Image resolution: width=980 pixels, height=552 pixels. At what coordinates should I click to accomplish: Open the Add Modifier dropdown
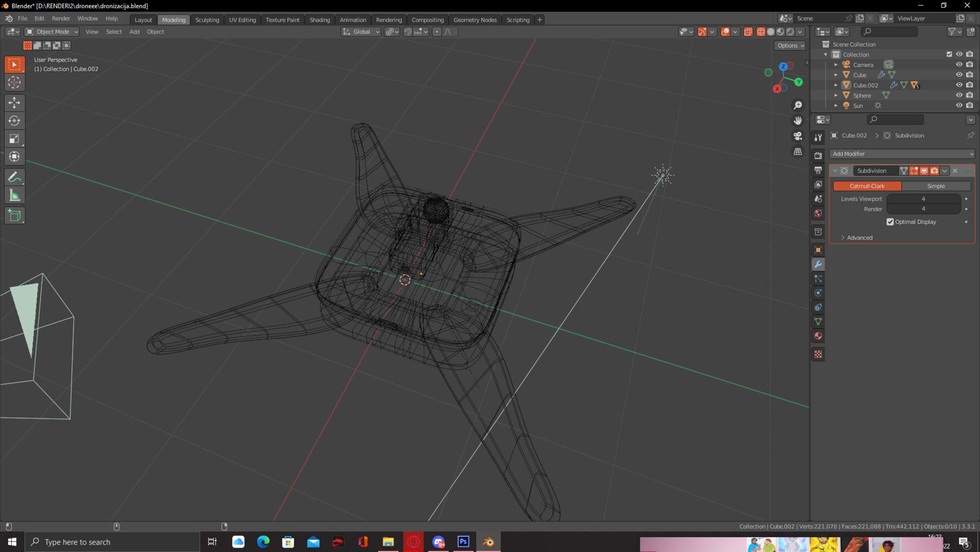click(902, 154)
